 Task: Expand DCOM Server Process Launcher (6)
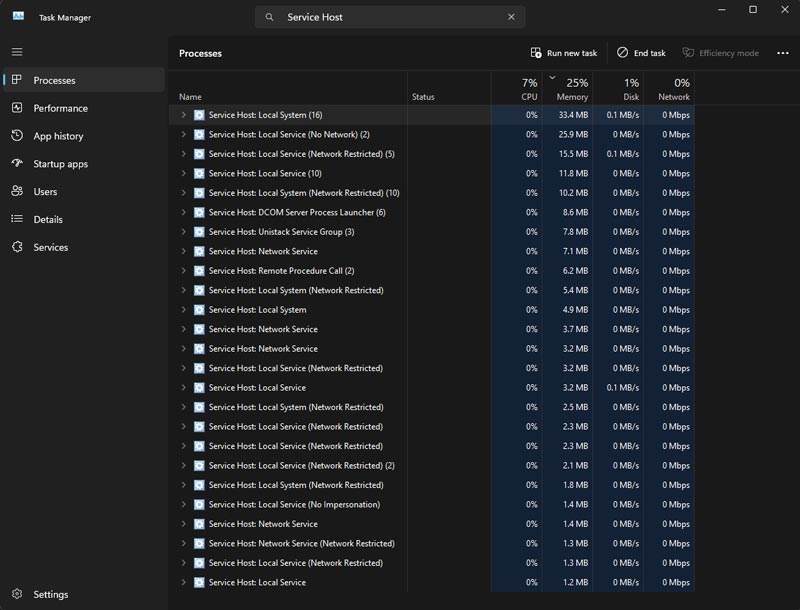(183, 213)
